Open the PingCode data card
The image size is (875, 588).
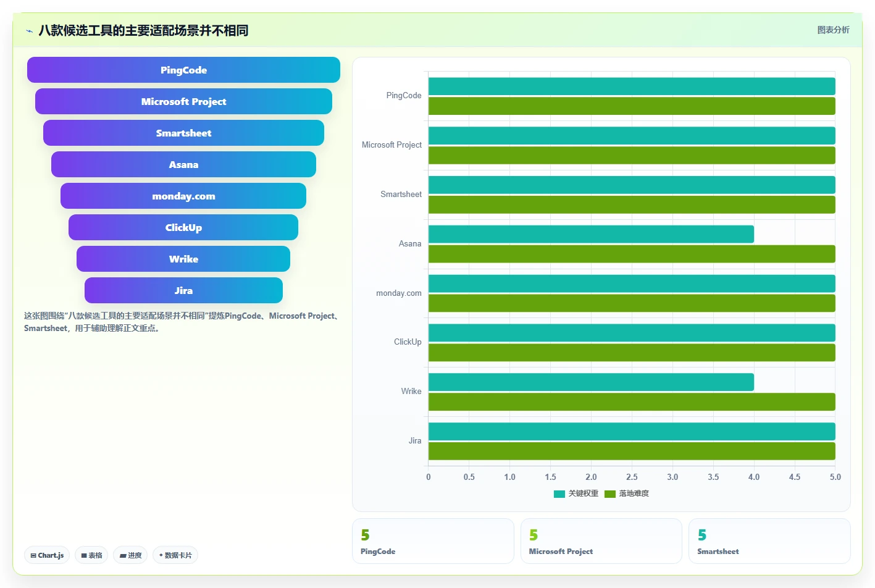[433, 541]
